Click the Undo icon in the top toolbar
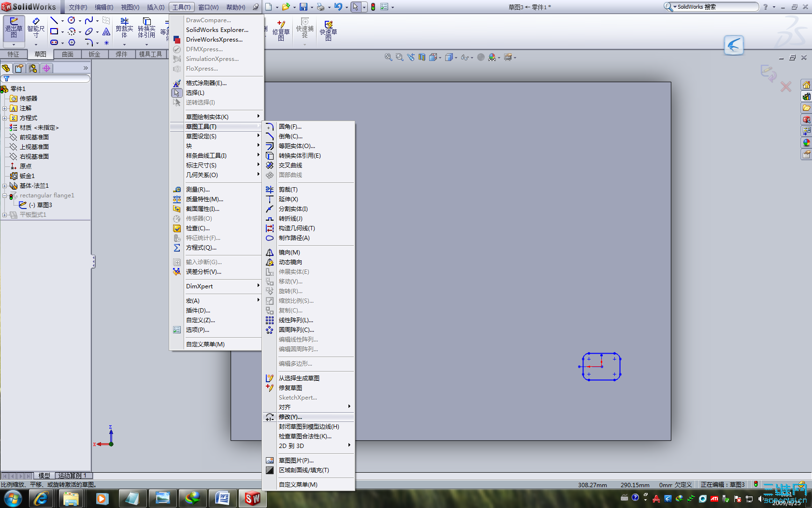The width and height of the screenshot is (812, 508). (338, 7)
